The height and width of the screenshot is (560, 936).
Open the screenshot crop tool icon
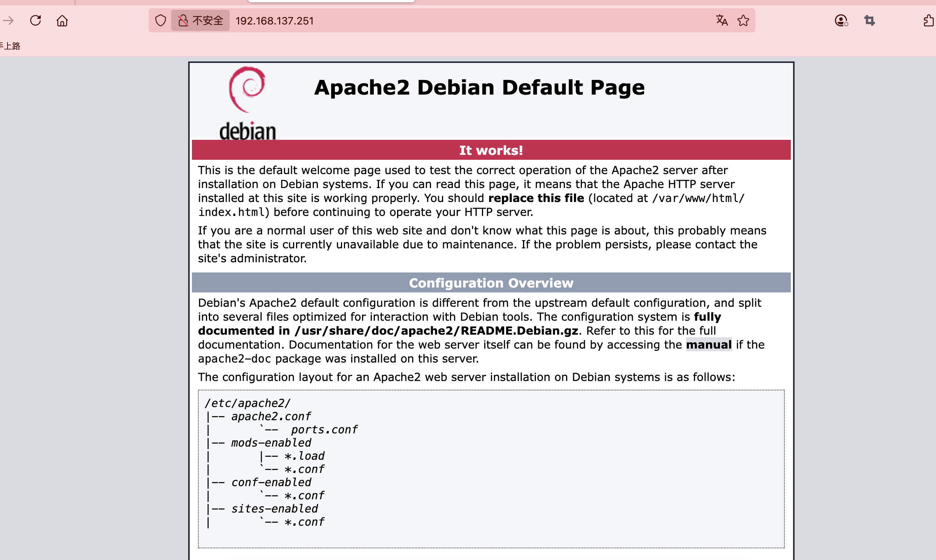point(870,20)
